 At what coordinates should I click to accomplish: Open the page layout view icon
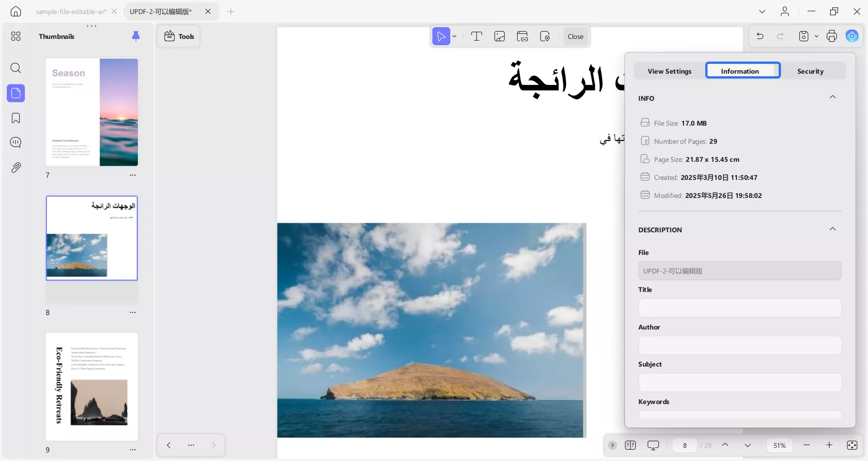tap(630, 445)
